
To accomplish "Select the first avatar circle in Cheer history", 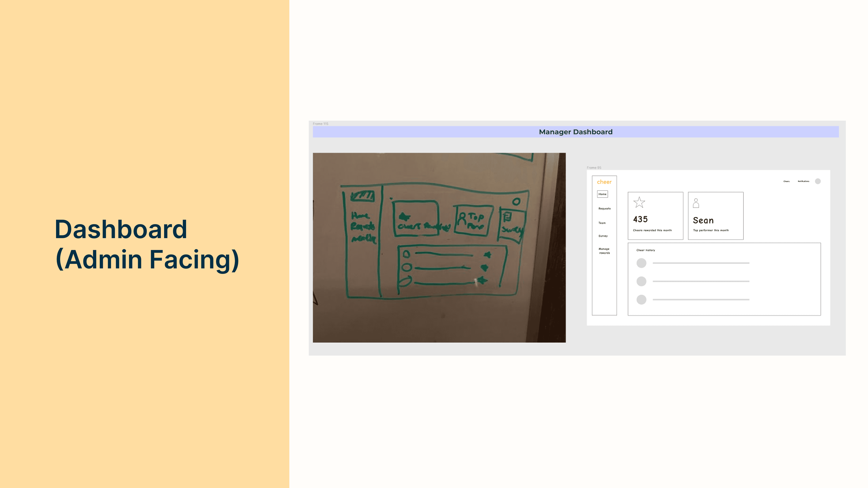I will point(641,263).
